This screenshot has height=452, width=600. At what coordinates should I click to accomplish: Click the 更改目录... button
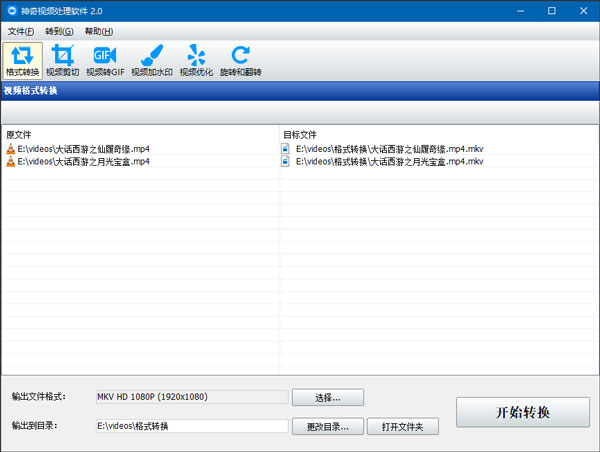328,426
